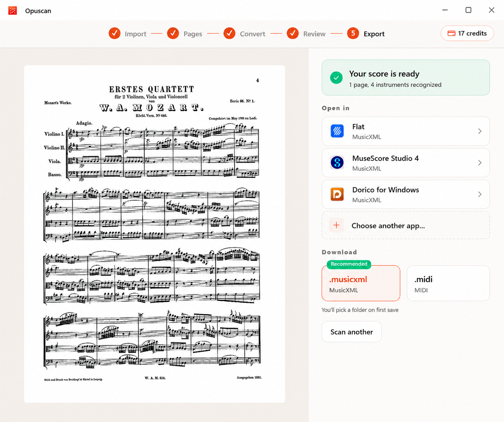
Task: Click the 'Your score is ready' banner
Action: [406, 78]
